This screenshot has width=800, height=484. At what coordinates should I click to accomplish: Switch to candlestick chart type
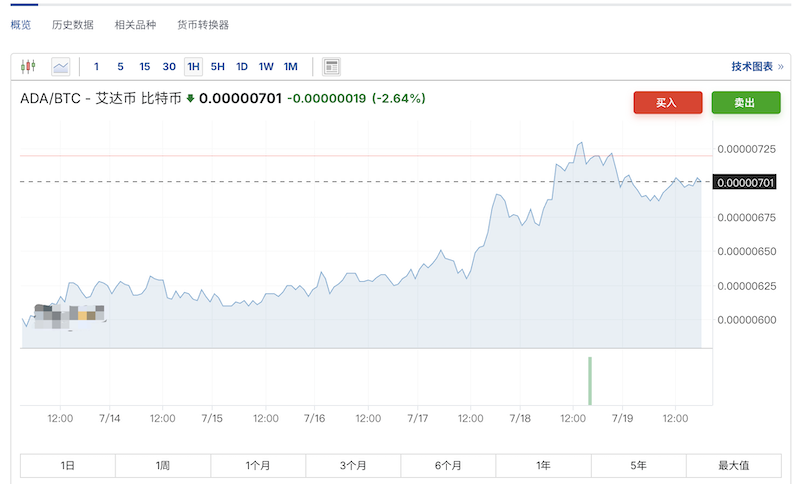tap(28, 67)
